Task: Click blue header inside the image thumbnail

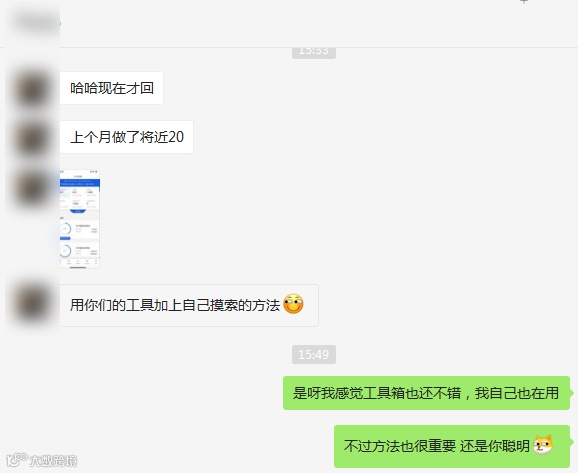Action: click(80, 182)
